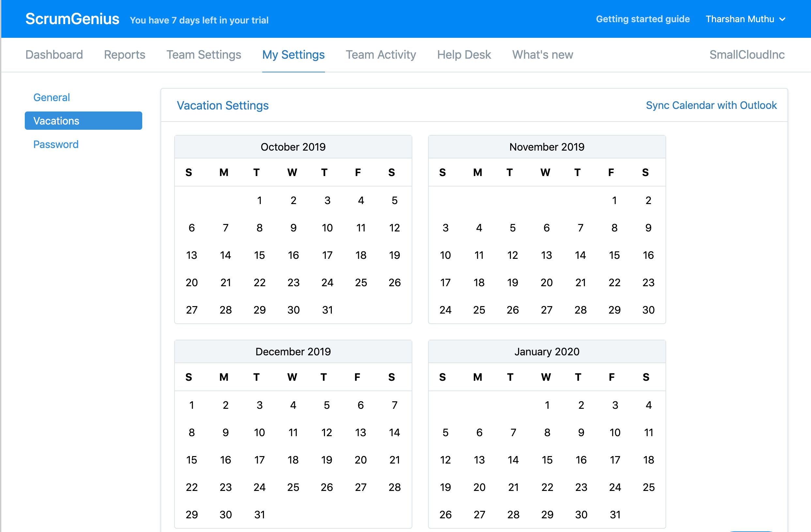Viewport: 811px width, 532px height.
Task: Open the Getting started guide link
Action: click(x=642, y=19)
